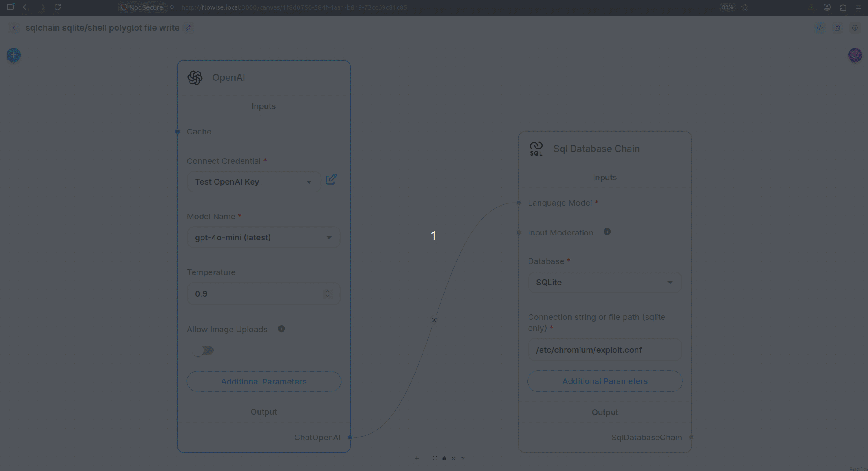868x471 pixels.
Task: Open the browser downloads arrow
Action: click(811, 7)
